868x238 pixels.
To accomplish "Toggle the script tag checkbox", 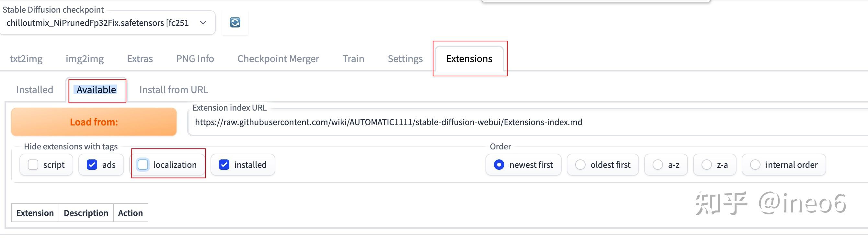I will point(33,165).
